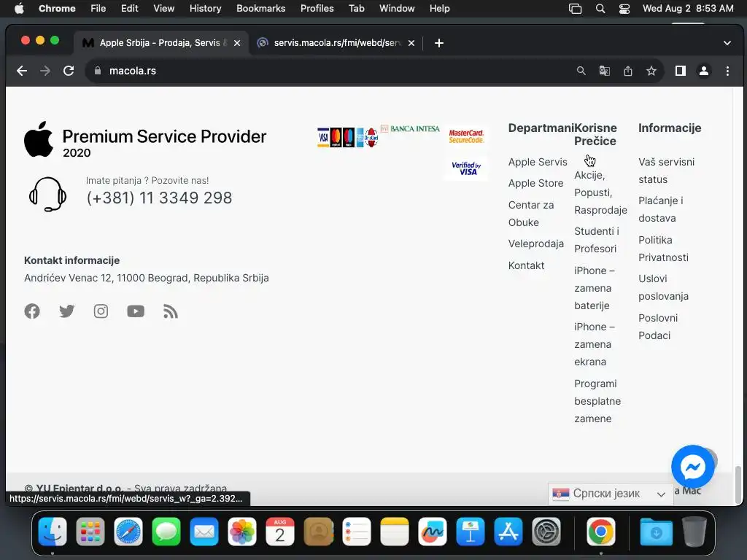Open Keynote from the Dock
Viewport: 747px width, 560px height.
pos(471,532)
